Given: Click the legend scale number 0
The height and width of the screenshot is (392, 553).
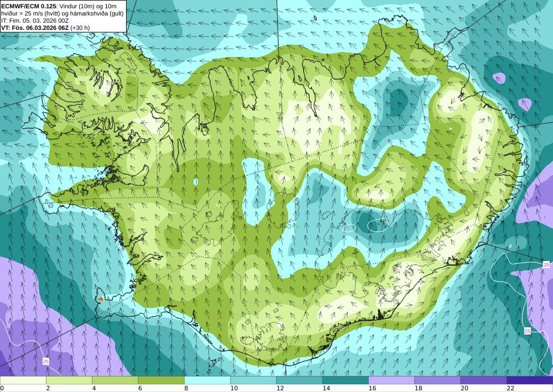Looking at the screenshot, I should 2,388.
